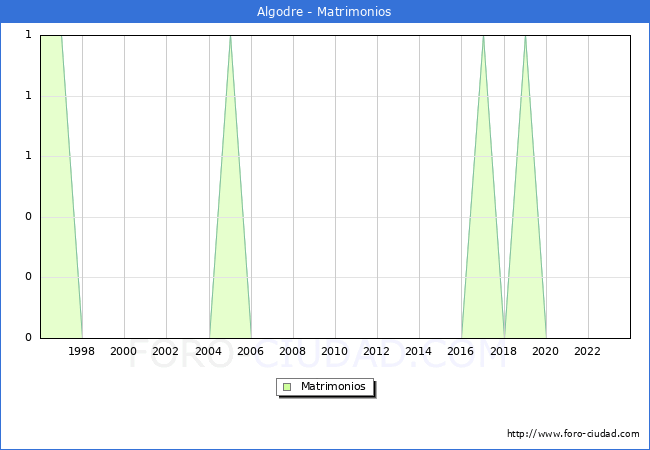Viewport: 650px width, 450px height.
Task: Click the 2004 x-axis label
Action: (209, 351)
